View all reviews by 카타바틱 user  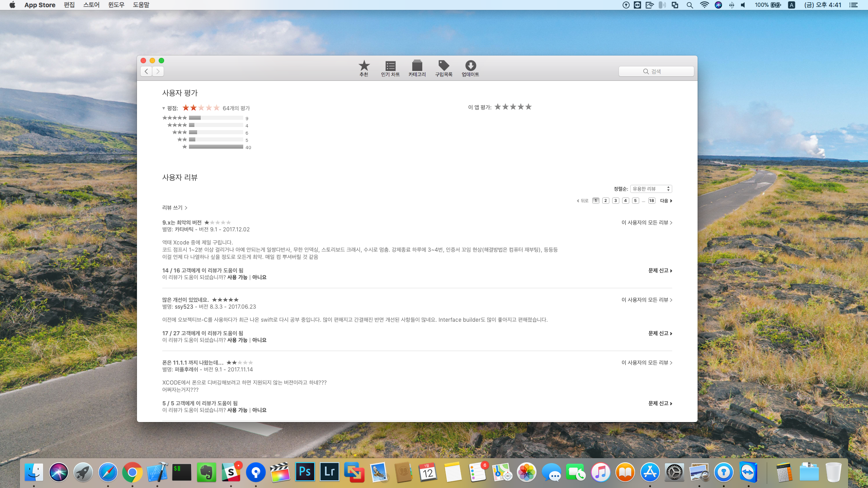[646, 223]
